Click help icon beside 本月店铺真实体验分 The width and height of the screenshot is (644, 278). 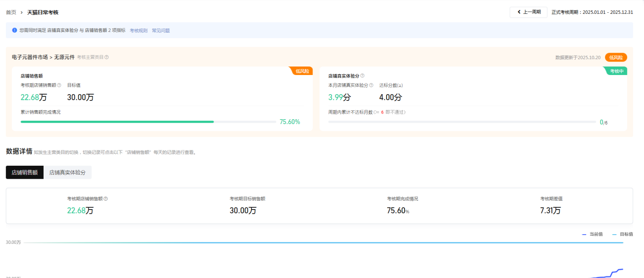point(371,85)
